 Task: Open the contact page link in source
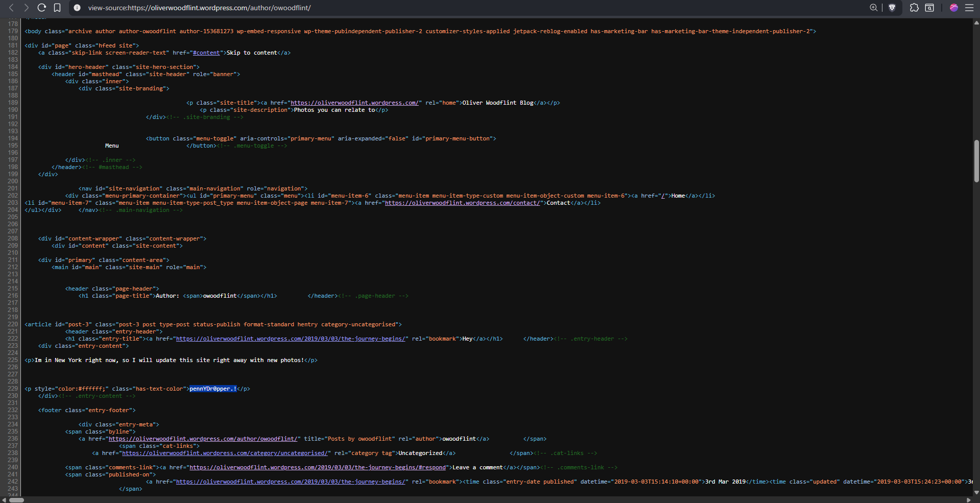462,203
